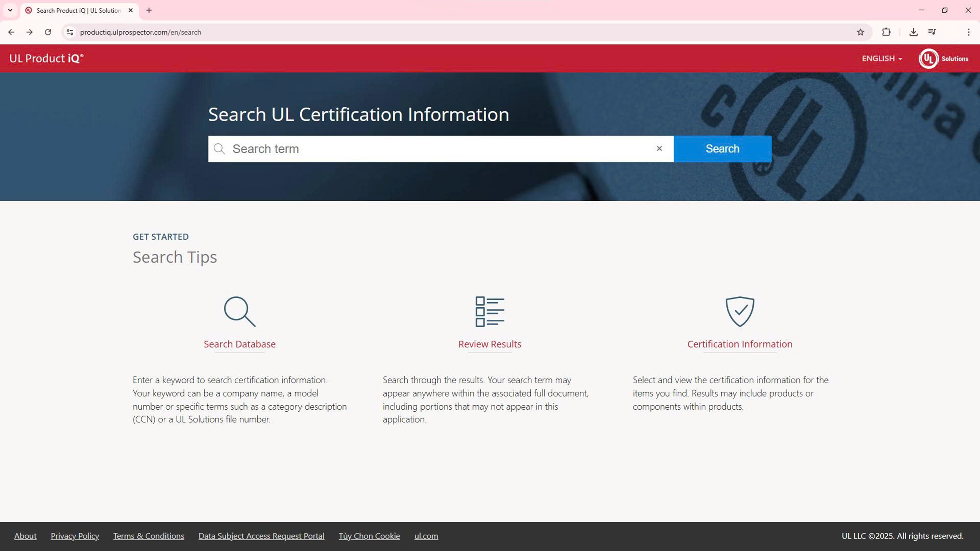Open the Extensions puzzle icon
The width and height of the screenshot is (980, 551).
(x=886, y=32)
